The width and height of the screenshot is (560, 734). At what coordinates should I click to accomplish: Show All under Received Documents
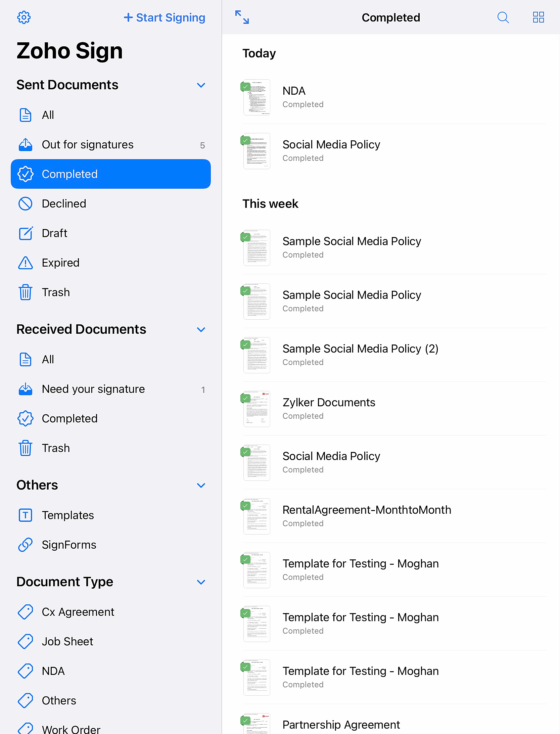pos(111,359)
